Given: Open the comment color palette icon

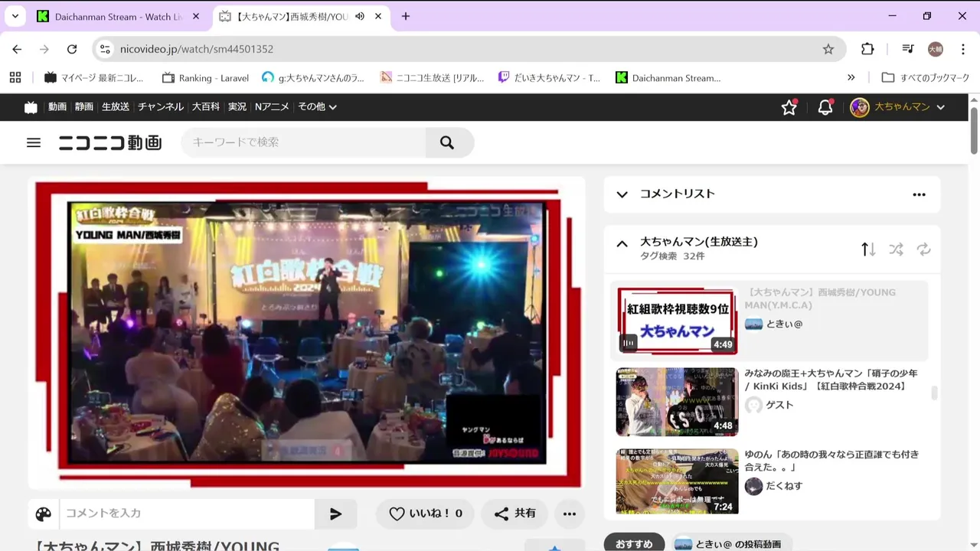Looking at the screenshot, I should (44, 514).
